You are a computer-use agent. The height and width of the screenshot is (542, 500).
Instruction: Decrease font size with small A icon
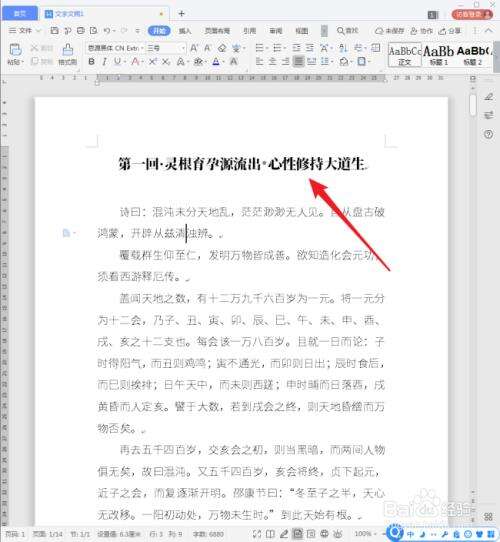[x=207, y=48]
